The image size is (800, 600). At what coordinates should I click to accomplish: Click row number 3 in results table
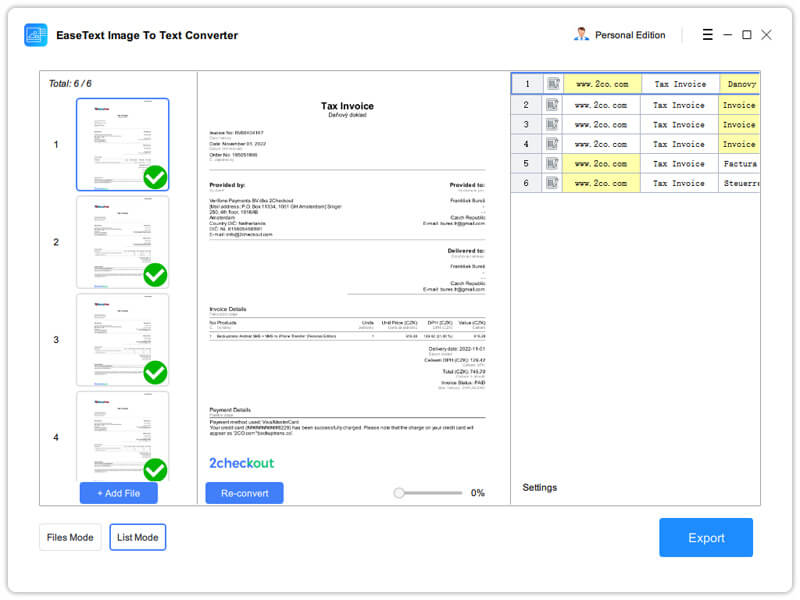pyautogui.click(x=526, y=124)
